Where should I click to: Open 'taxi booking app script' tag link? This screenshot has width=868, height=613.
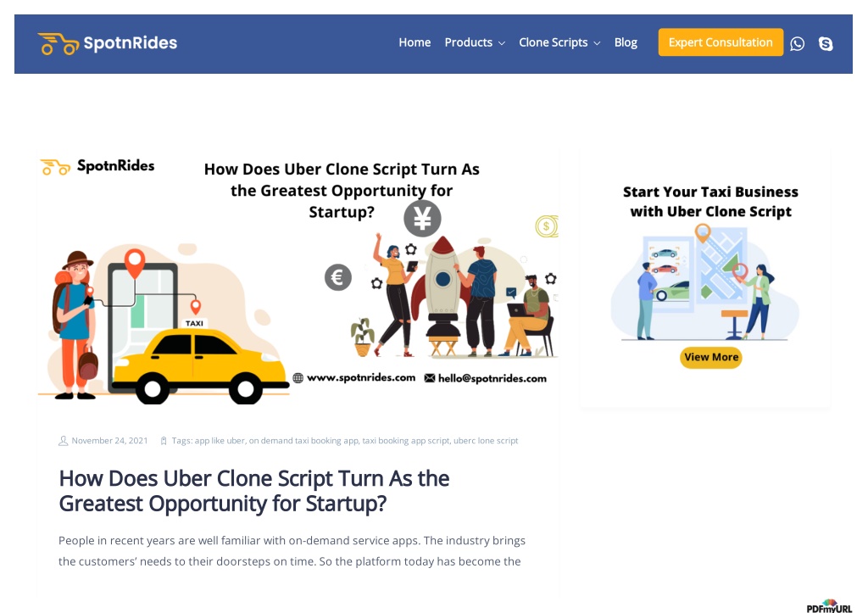pyautogui.click(x=406, y=441)
